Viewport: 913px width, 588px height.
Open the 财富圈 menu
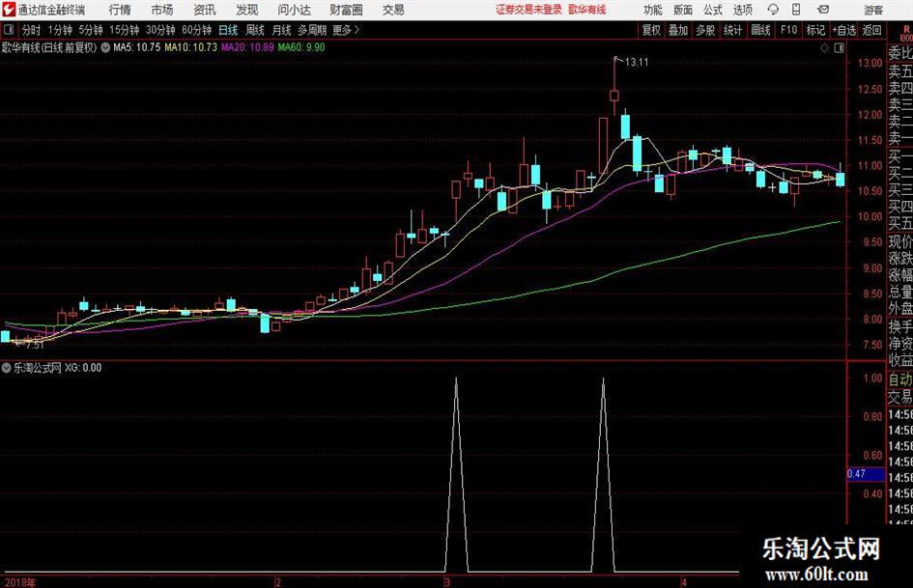pos(346,10)
